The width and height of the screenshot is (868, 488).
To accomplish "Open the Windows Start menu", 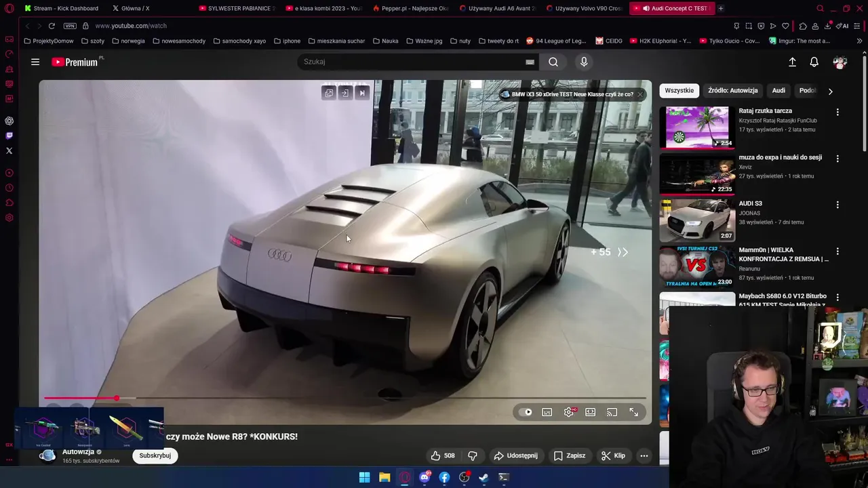I will coord(364,477).
